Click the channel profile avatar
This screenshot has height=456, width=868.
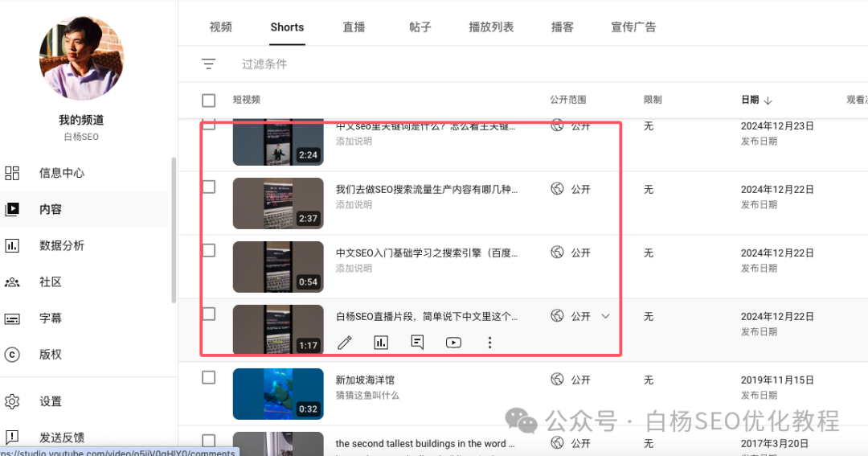point(81,58)
